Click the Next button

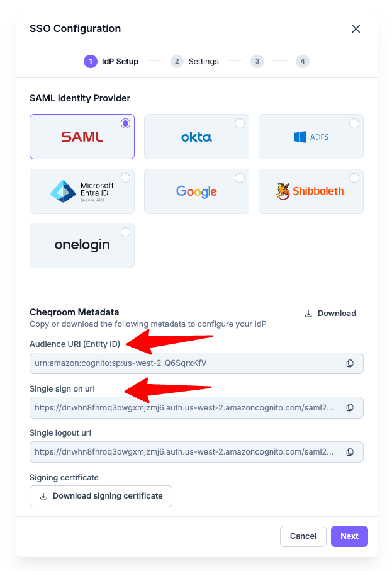tap(349, 536)
